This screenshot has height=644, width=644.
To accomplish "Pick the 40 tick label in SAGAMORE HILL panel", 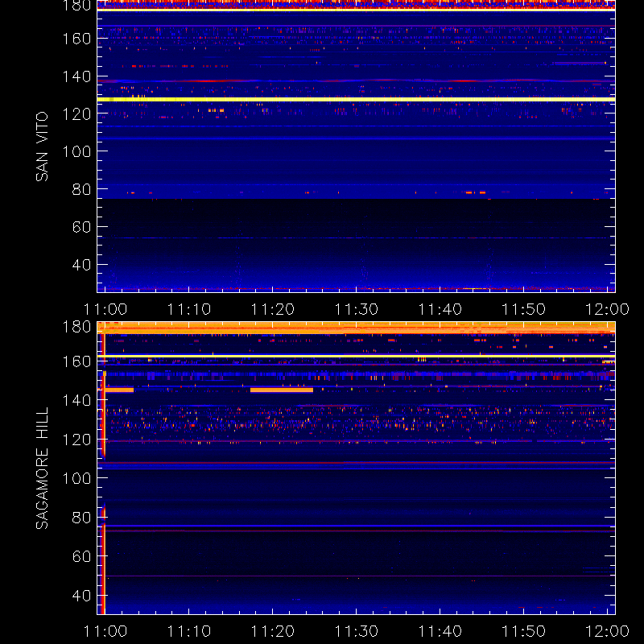I will point(81,596).
